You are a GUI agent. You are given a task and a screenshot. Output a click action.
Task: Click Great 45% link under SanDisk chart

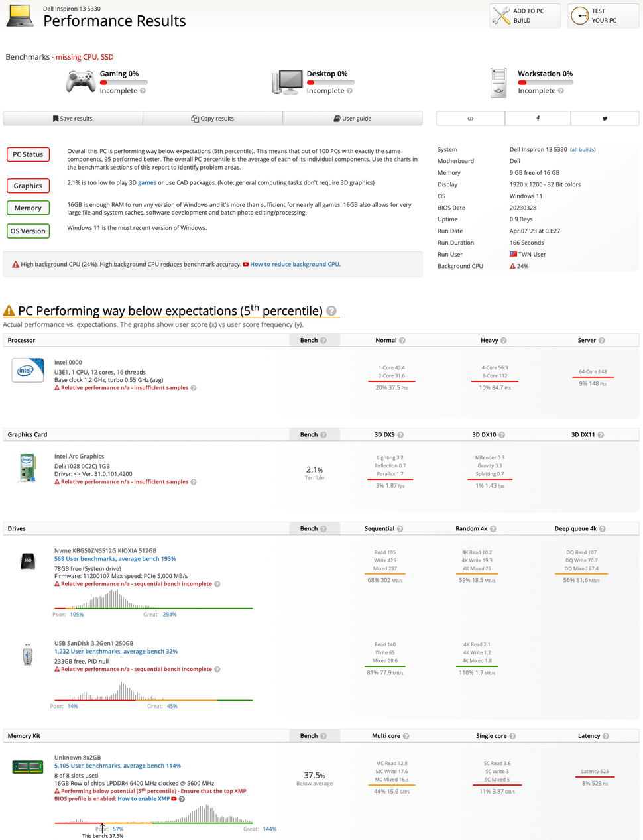click(x=172, y=707)
